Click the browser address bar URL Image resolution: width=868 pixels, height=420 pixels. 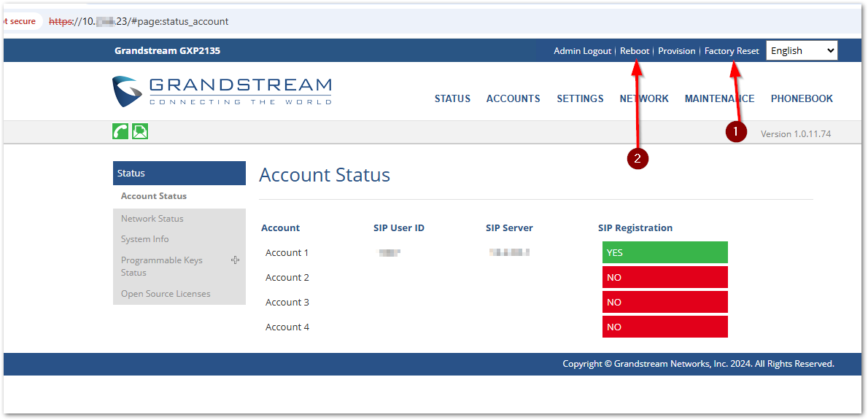[139, 22]
